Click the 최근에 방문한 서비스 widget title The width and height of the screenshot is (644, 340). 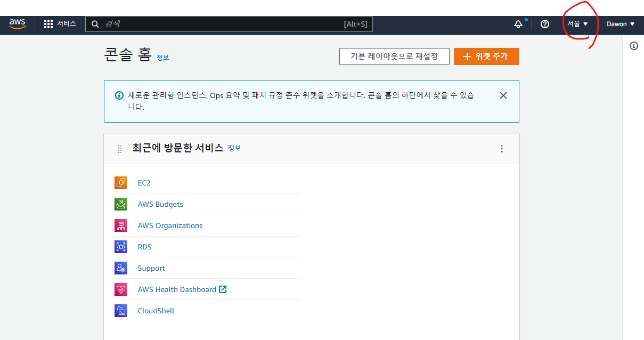pyautogui.click(x=178, y=148)
